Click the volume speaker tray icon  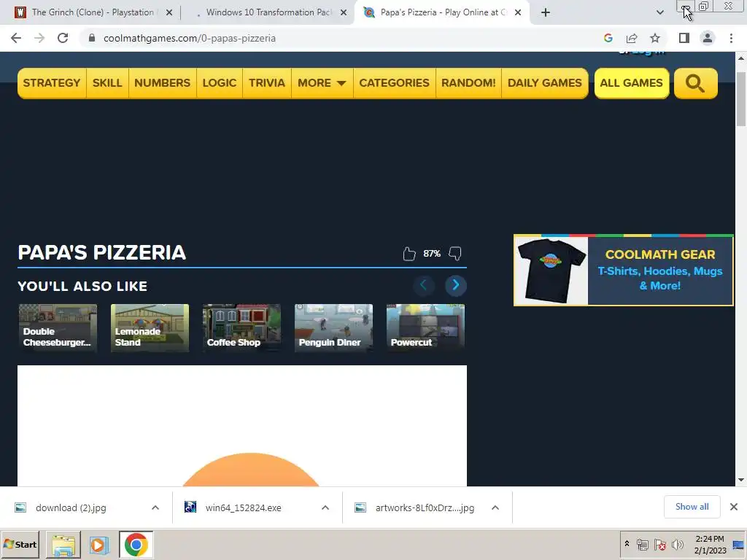tap(677, 544)
